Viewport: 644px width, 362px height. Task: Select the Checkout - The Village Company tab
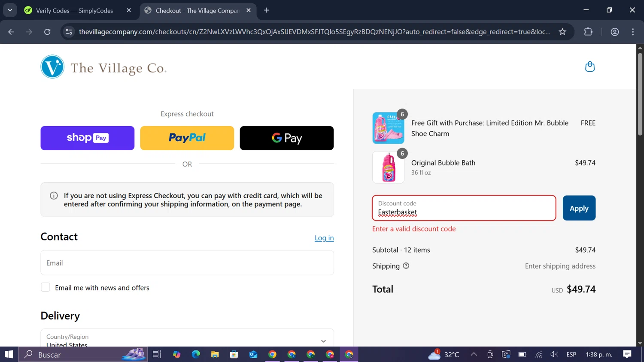[x=198, y=10]
